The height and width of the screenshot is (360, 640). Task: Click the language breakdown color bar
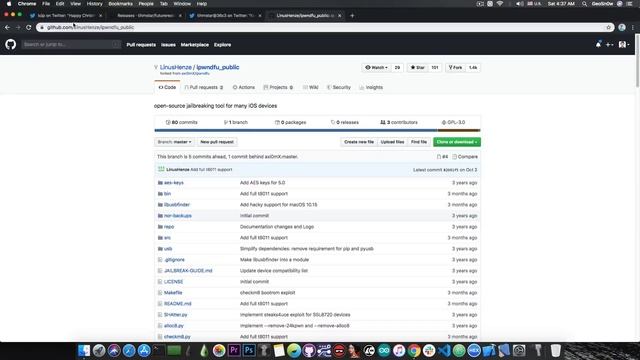(x=317, y=130)
